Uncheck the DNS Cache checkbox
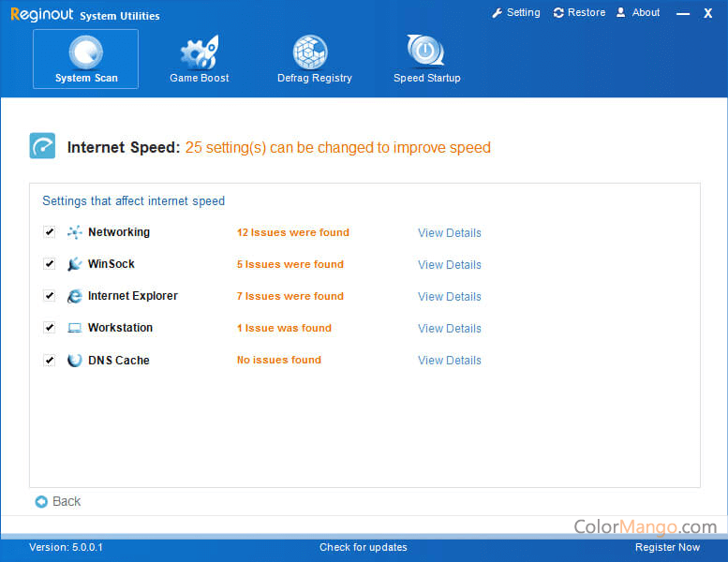728x562 pixels. click(x=50, y=360)
